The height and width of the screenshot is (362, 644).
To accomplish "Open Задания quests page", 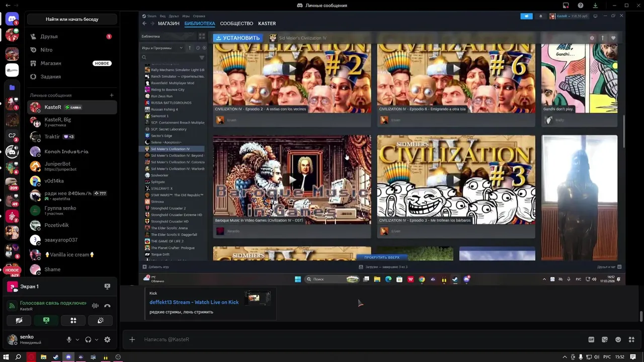I will tap(72, 76).
